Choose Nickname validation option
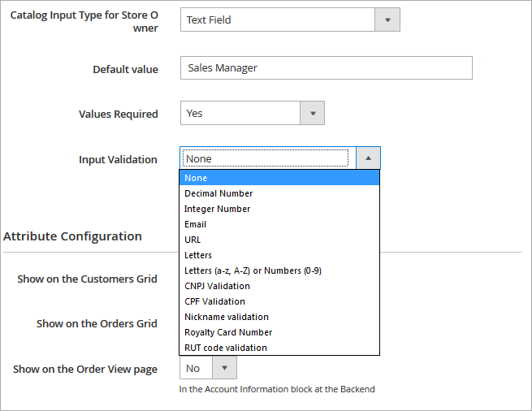This screenshot has height=411, width=532. [x=226, y=317]
